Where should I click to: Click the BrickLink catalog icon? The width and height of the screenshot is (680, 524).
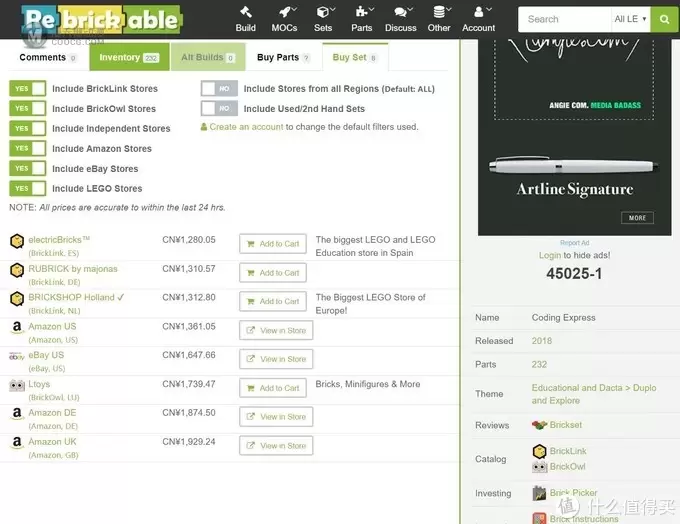click(539, 452)
